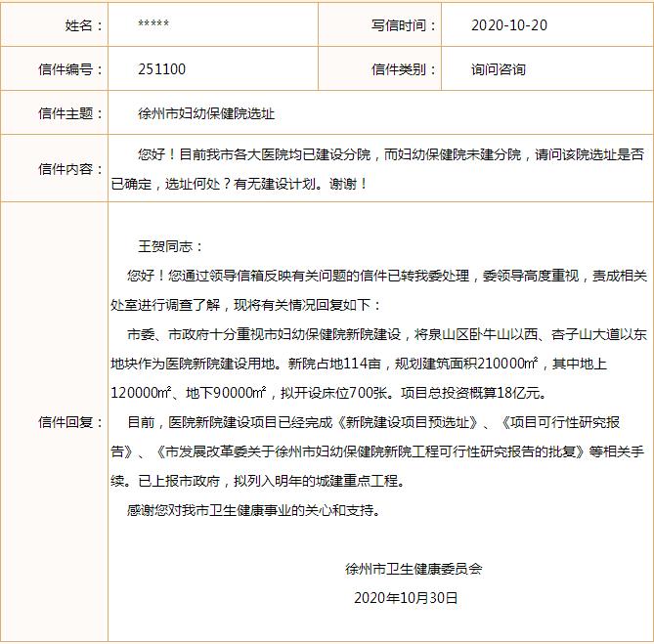Select subject 徐州市妇幼保健院选址
Screen dimensions: 654x644
(x=206, y=113)
